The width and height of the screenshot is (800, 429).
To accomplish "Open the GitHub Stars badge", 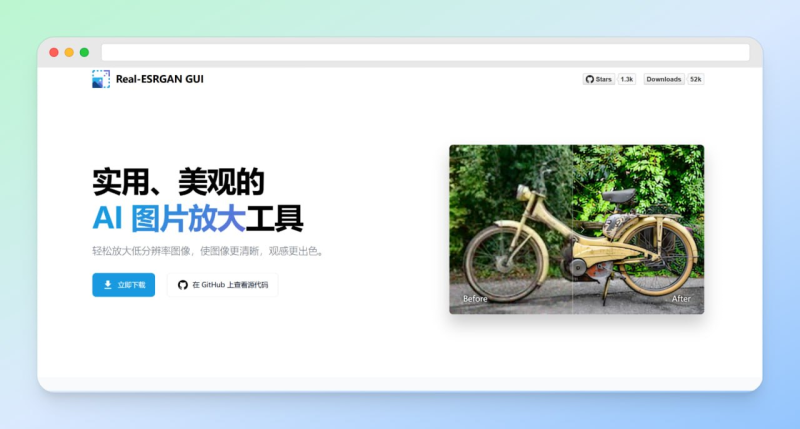I will coord(599,79).
